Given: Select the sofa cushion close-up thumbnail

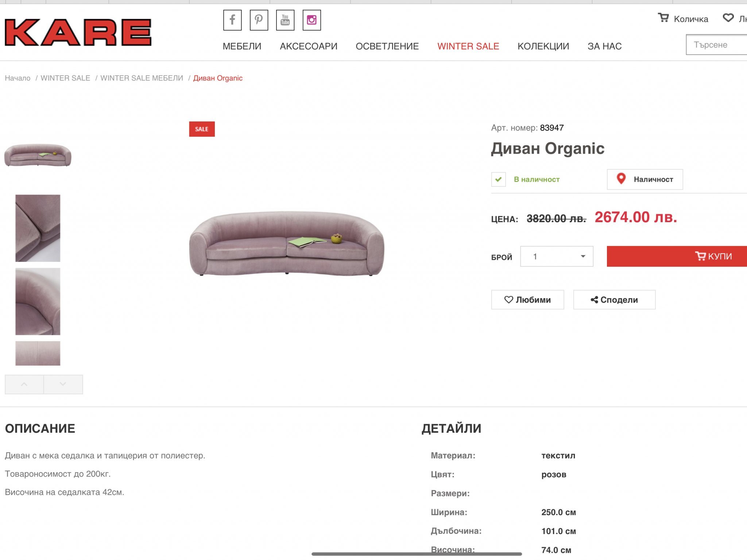Looking at the screenshot, I should 38,228.
